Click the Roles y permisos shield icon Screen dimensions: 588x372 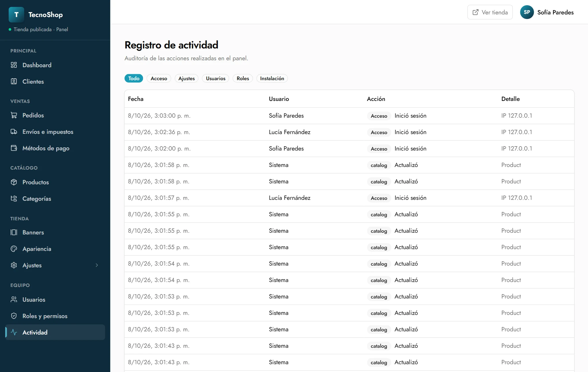(x=14, y=316)
